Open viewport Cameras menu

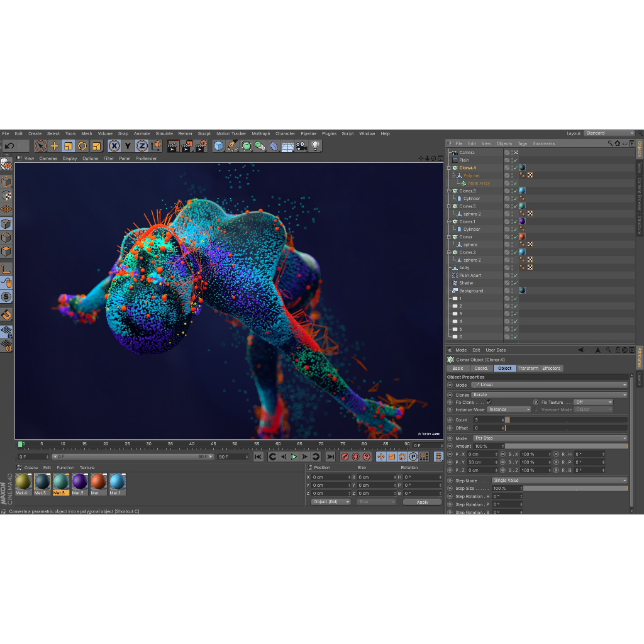48,158
